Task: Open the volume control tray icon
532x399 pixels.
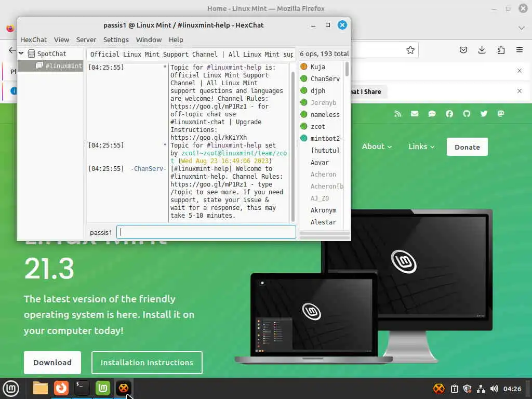Action: click(494, 389)
